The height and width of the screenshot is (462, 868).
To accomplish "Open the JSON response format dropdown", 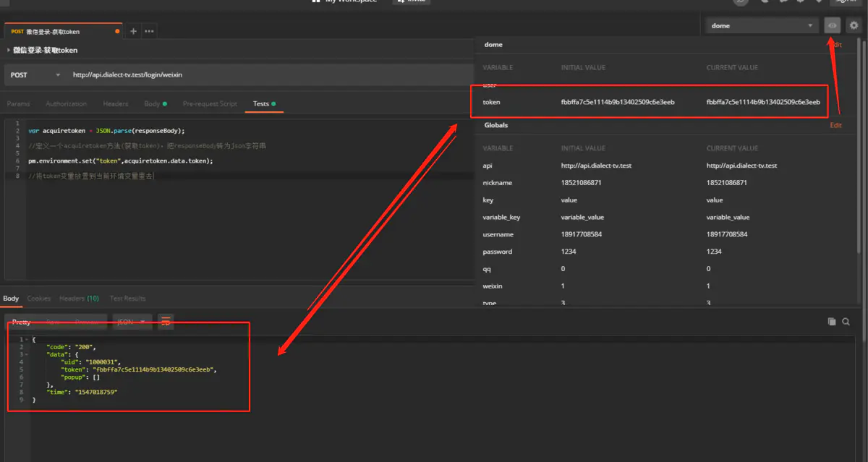I will click(x=132, y=322).
